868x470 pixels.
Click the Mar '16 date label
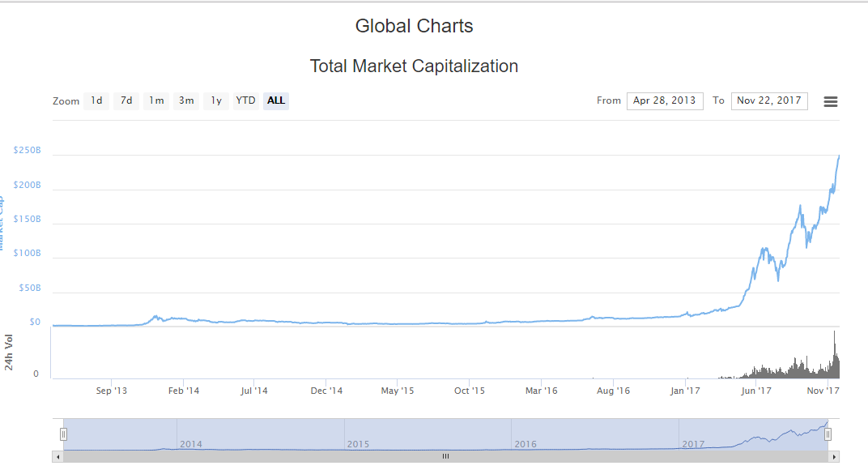pyautogui.click(x=542, y=391)
